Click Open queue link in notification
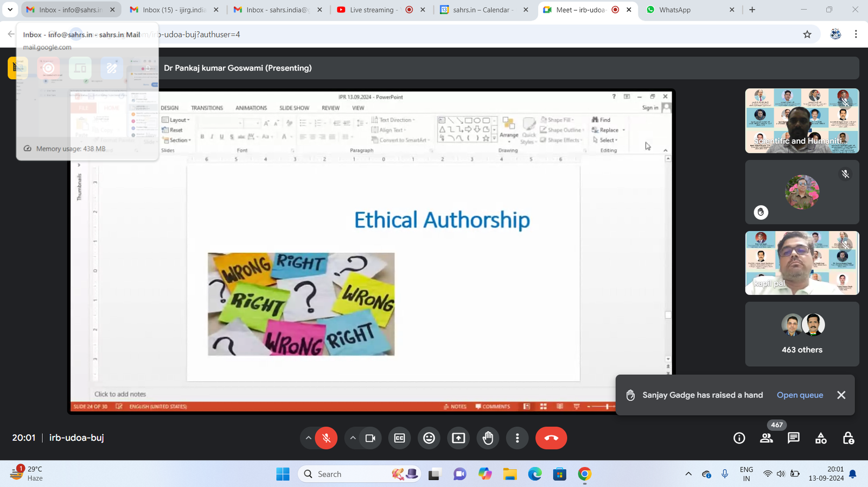 pyautogui.click(x=800, y=395)
